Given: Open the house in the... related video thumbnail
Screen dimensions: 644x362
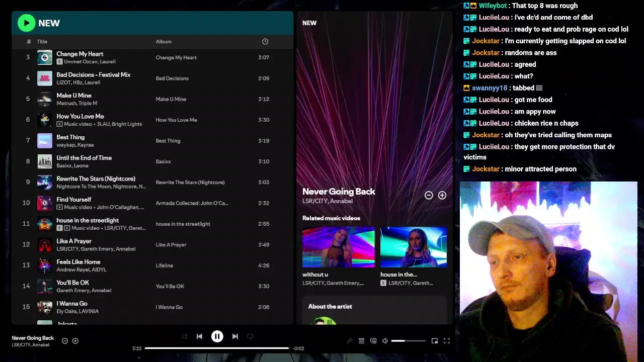Looking at the screenshot, I should (x=414, y=247).
